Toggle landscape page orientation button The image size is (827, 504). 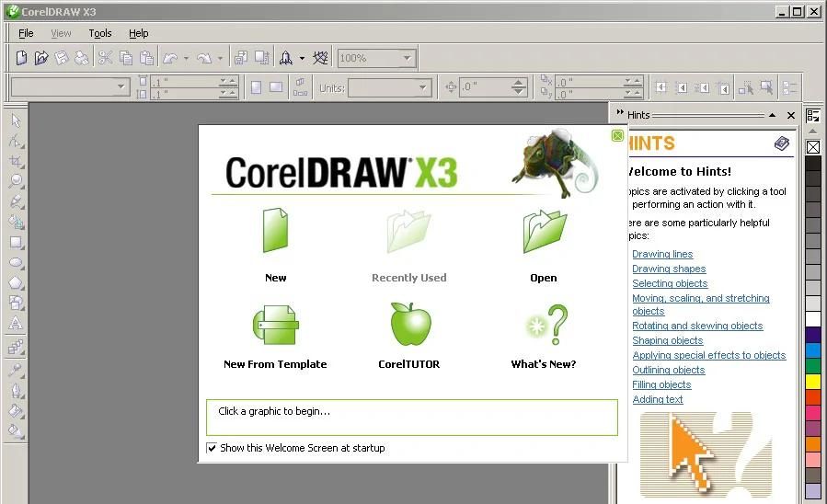coord(276,87)
